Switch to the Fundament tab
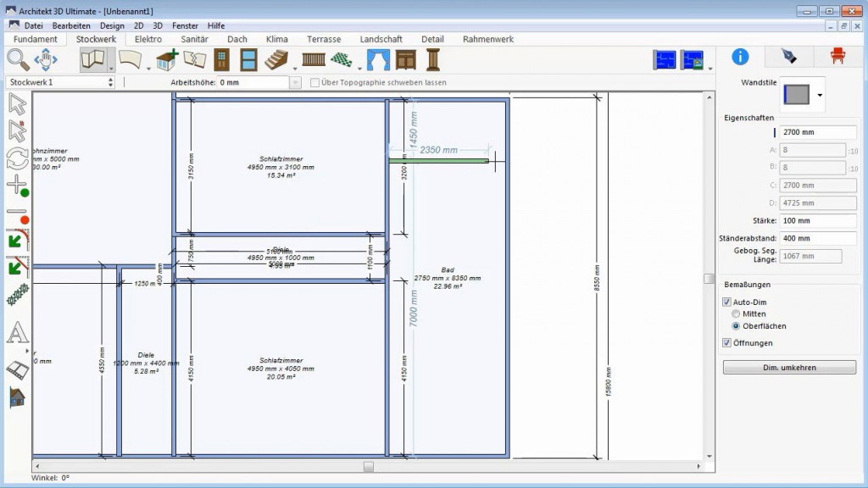Screen dimensions: 868x488 [x=36, y=39]
